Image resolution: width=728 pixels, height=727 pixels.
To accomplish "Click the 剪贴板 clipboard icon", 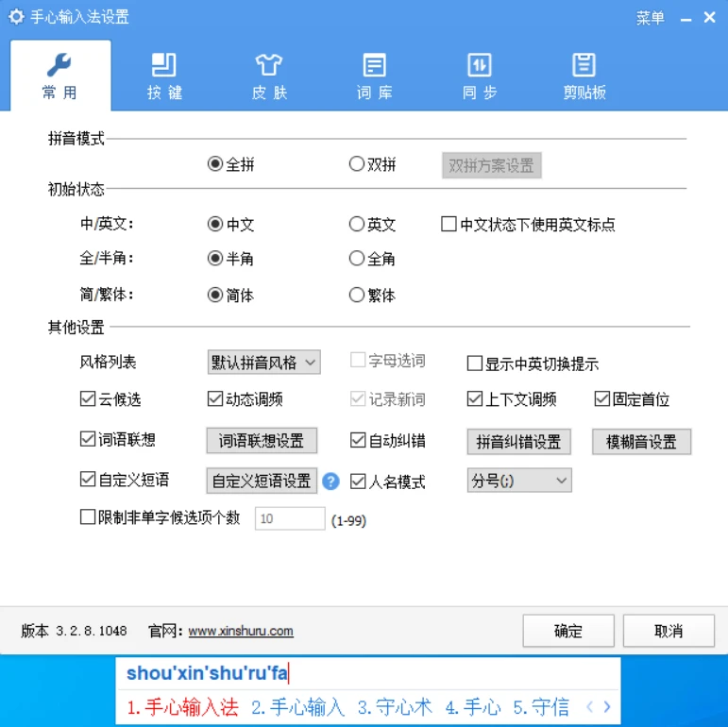I will [x=584, y=65].
